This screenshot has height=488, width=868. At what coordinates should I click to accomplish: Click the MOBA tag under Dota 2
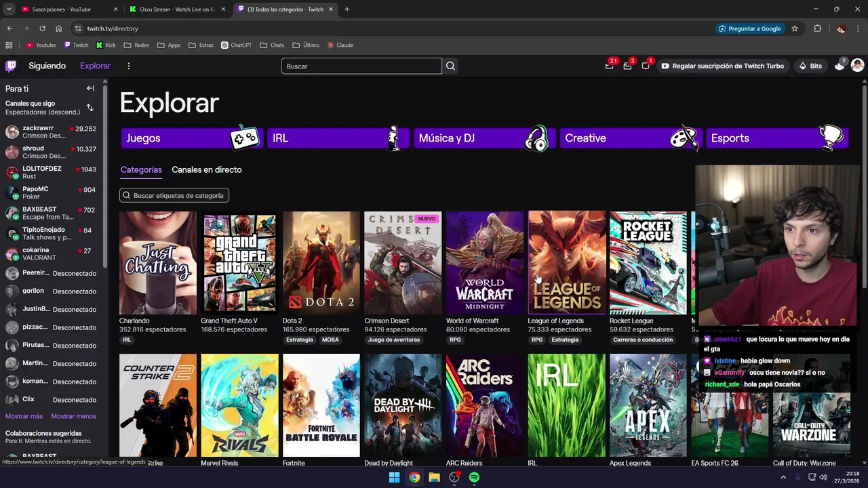(x=330, y=340)
